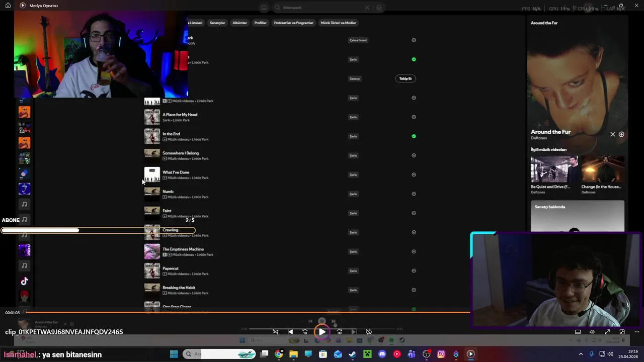Screen dimensions: 644x362
Task: Open the Media Player volume control
Action: [592, 332]
